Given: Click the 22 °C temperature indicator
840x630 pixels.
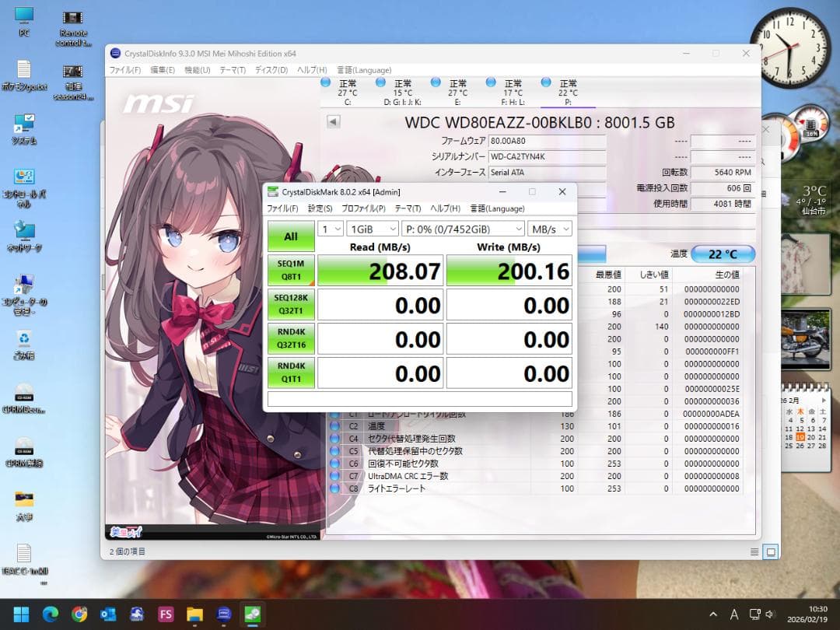Looking at the screenshot, I should pos(723,254).
